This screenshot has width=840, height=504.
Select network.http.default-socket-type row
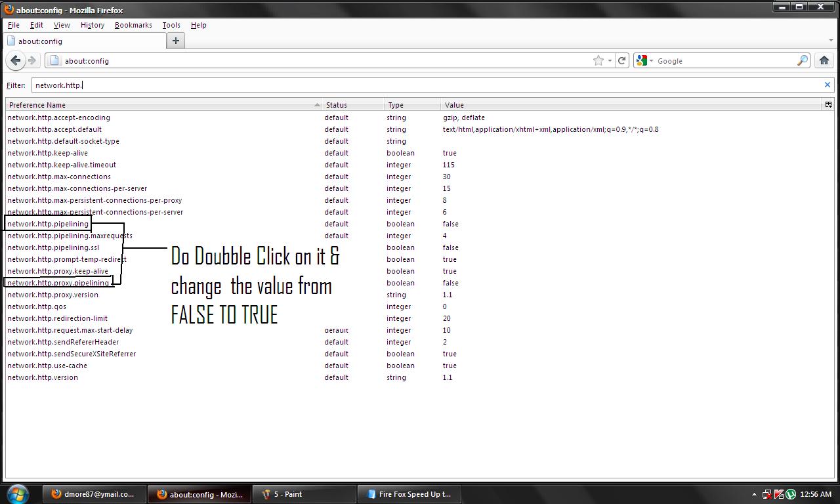click(x=420, y=141)
